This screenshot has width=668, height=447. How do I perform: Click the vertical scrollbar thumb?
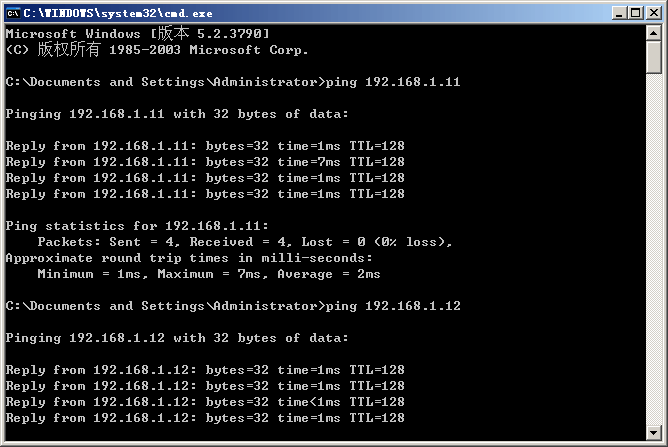654,59
